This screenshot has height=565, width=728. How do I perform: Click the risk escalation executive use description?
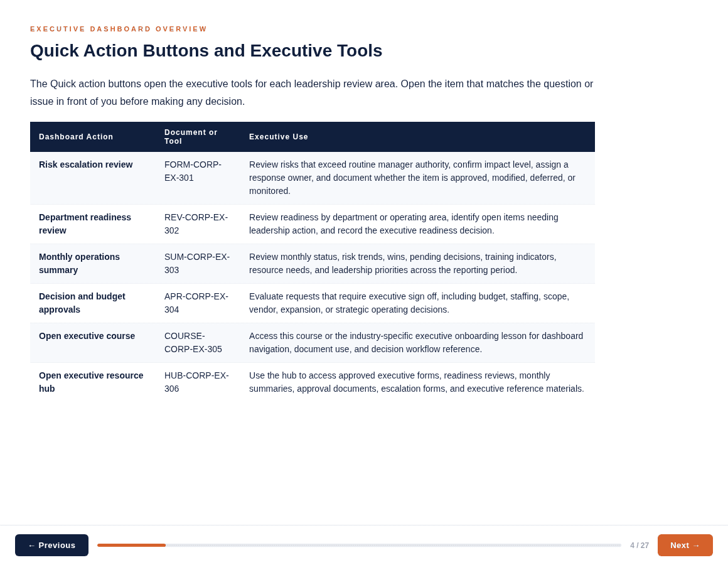point(412,178)
